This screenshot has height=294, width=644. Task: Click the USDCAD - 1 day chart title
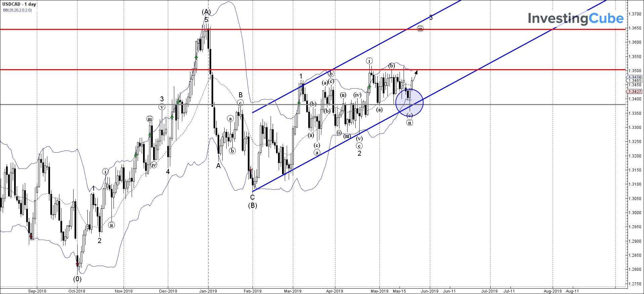[19, 4]
